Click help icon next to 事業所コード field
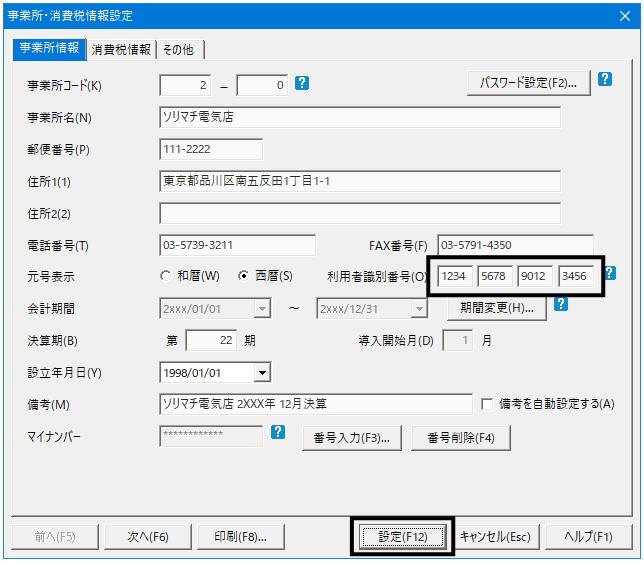The width and height of the screenshot is (644, 563). pos(302,83)
